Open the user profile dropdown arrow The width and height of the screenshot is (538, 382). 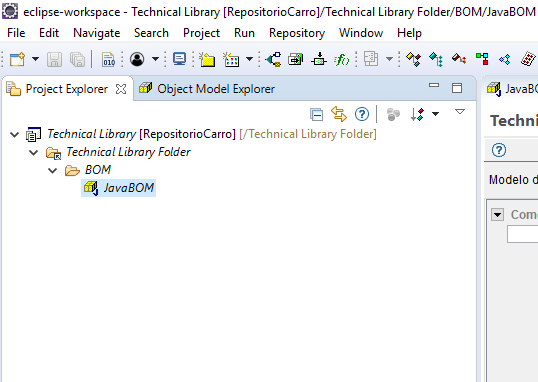tap(155, 59)
